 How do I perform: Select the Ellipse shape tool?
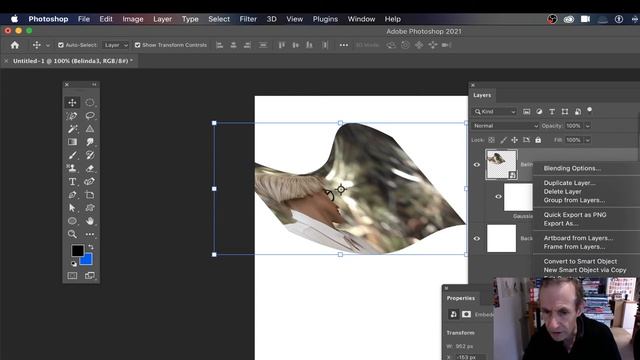pos(72,221)
